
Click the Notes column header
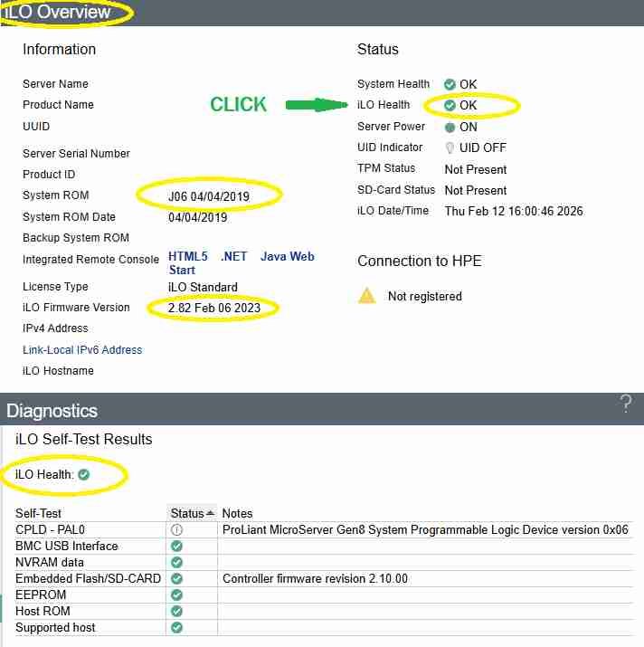click(237, 513)
